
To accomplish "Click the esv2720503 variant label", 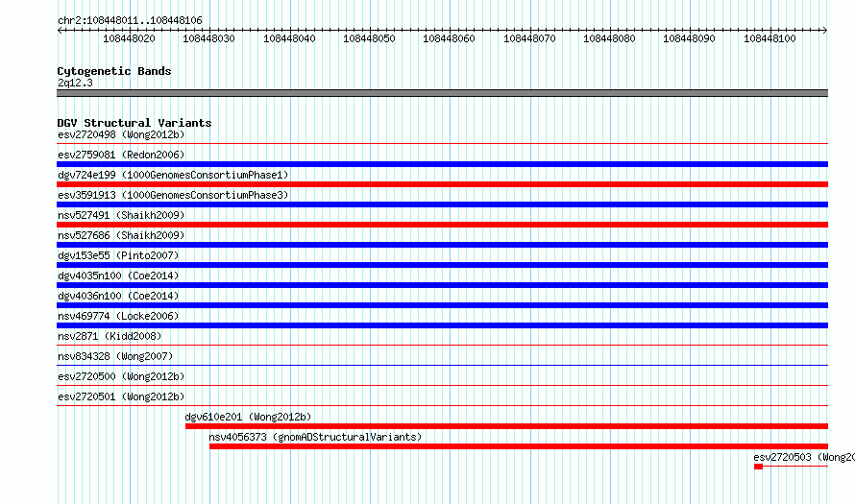I will click(804, 457).
